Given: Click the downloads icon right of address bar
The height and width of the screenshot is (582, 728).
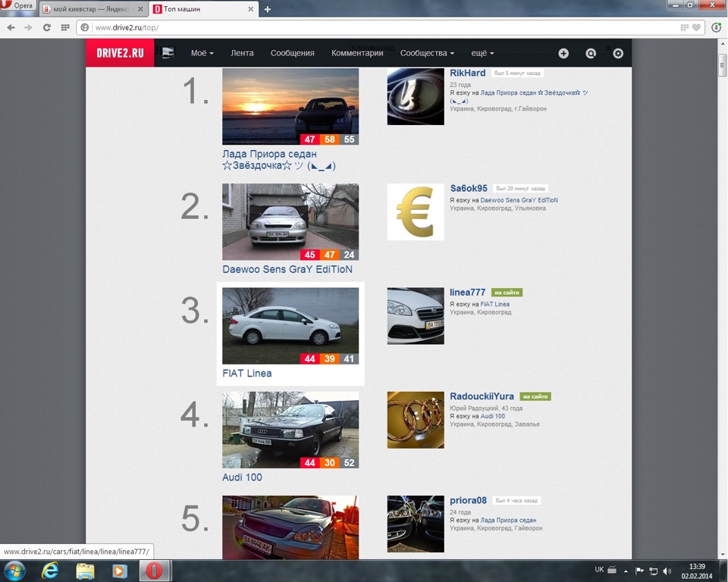Looking at the screenshot, I should click(717, 27).
